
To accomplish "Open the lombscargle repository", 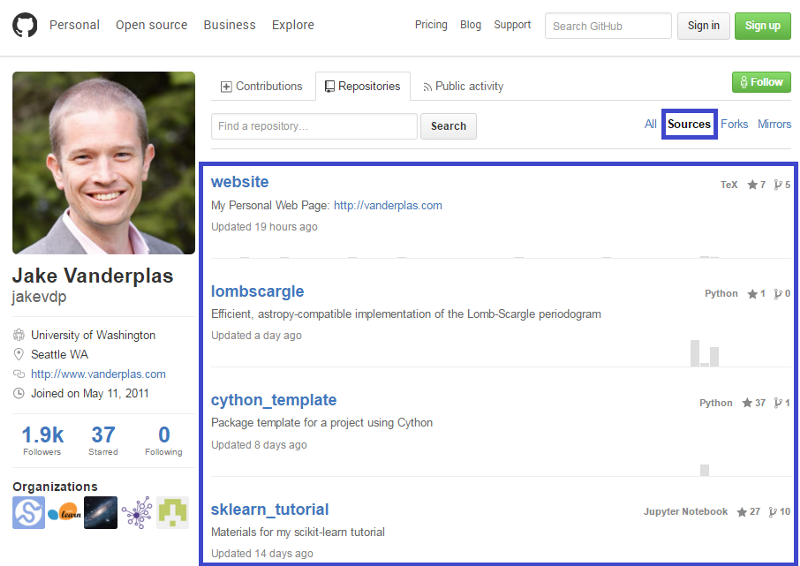I will (x=258, y=291).
